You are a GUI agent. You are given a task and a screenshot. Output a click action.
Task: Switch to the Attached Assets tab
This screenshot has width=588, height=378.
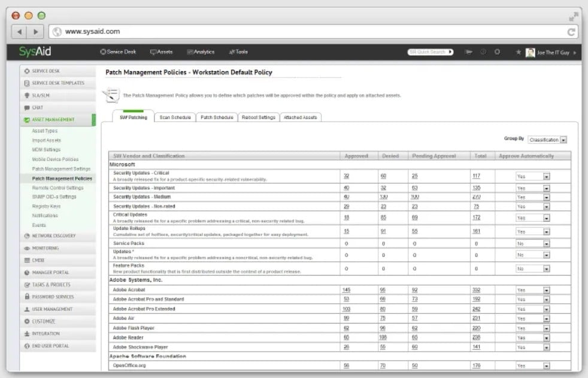[301, 117]
